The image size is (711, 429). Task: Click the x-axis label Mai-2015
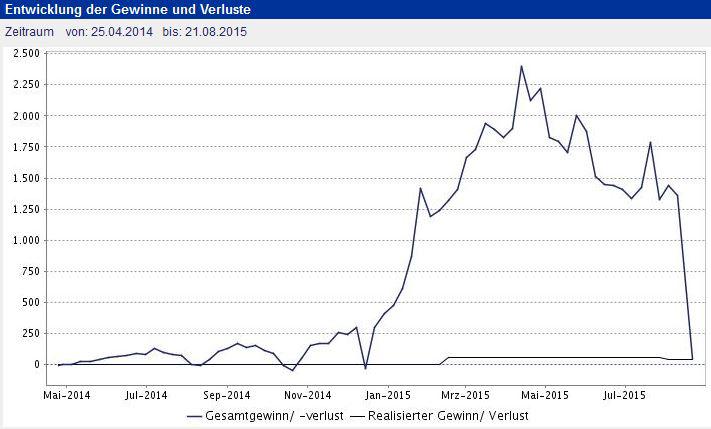coord(545,395)
